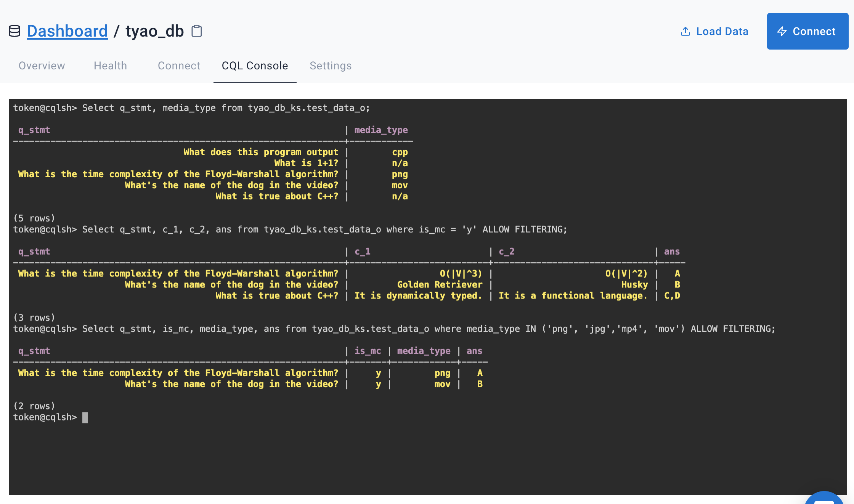Copy database name with clipboard icon
This screenshot has width=854, height=504.
197,31
